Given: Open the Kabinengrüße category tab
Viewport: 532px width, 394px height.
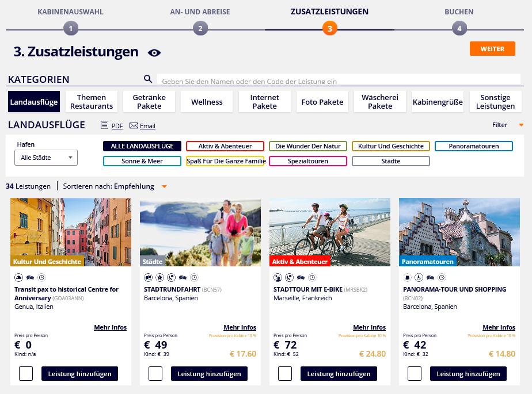Looking at the screenshot, I should pos(438,102).
